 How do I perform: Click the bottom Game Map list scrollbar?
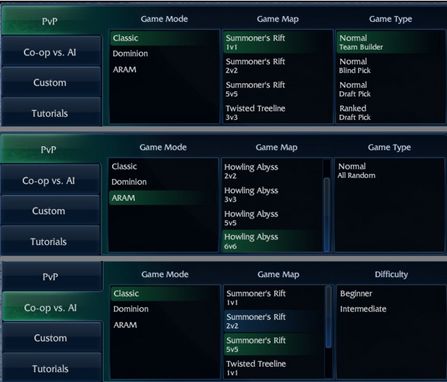(x=328, y=317)
